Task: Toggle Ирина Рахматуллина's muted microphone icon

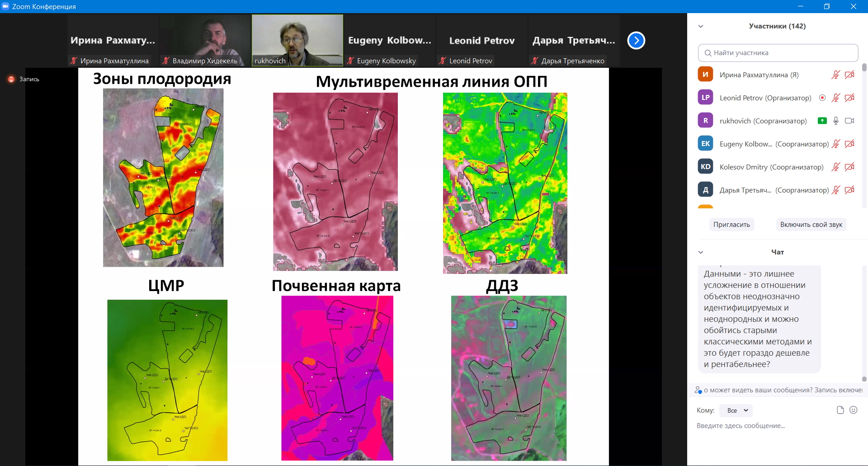Action: 835,75
